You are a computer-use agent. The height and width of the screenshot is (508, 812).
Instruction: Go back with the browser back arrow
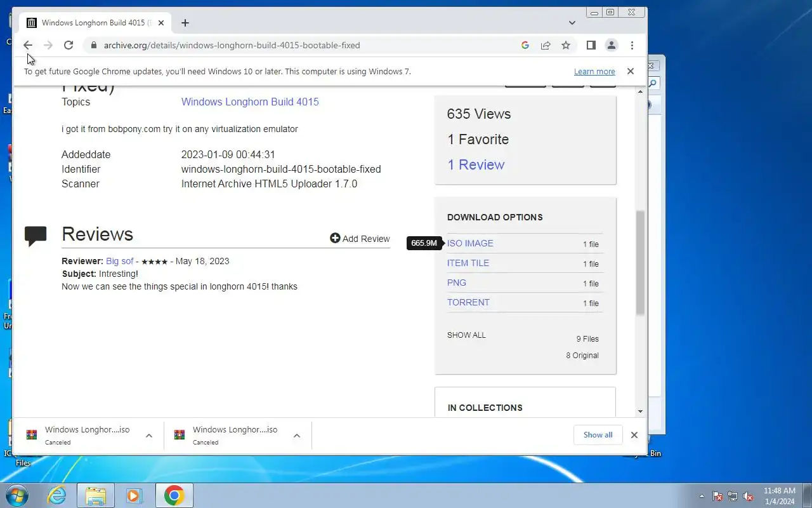coord(28,45)
